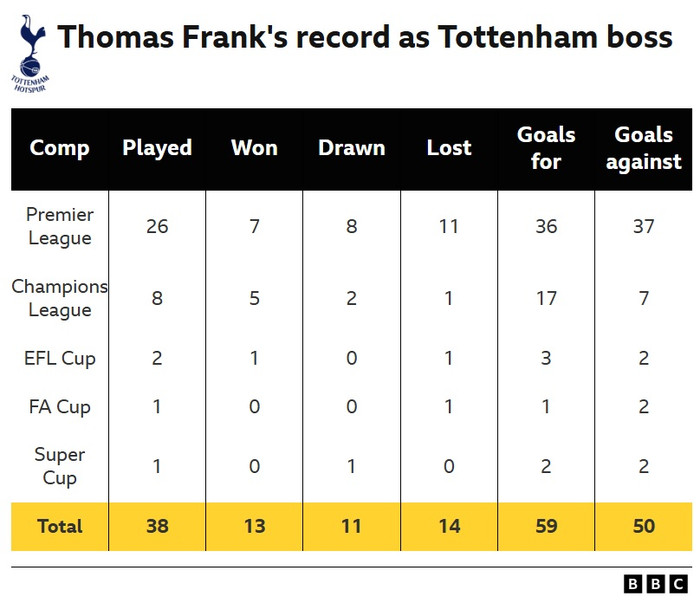Click the BBC logo

[x=655, y=584]
